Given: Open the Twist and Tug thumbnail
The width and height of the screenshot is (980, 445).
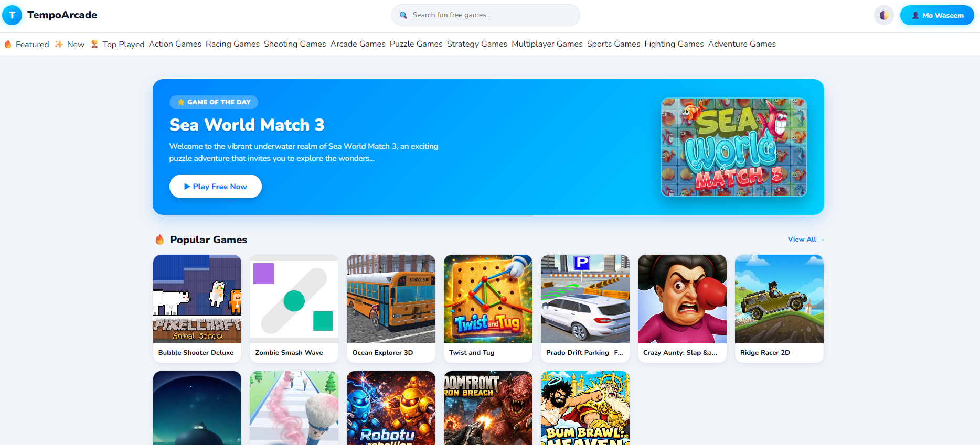Looking at the screenshot, I should coord(488,299).
